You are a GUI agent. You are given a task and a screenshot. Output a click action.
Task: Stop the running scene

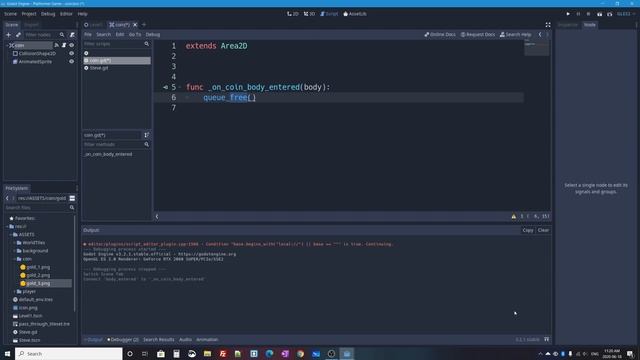(589, 14)
